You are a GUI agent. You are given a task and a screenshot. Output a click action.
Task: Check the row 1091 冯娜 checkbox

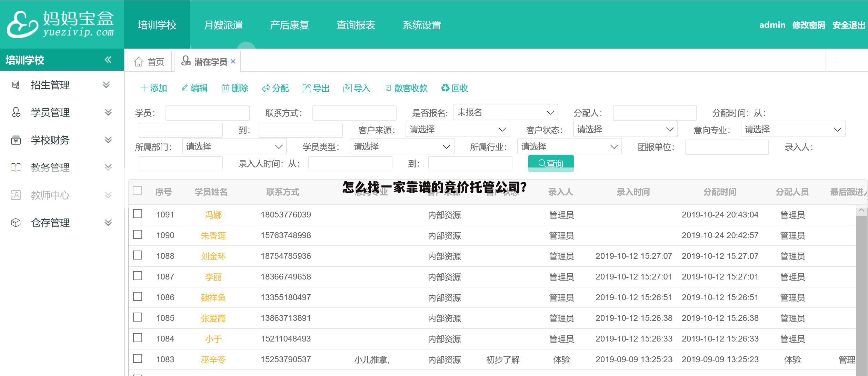pyautogui.click(x=138, y=214)
